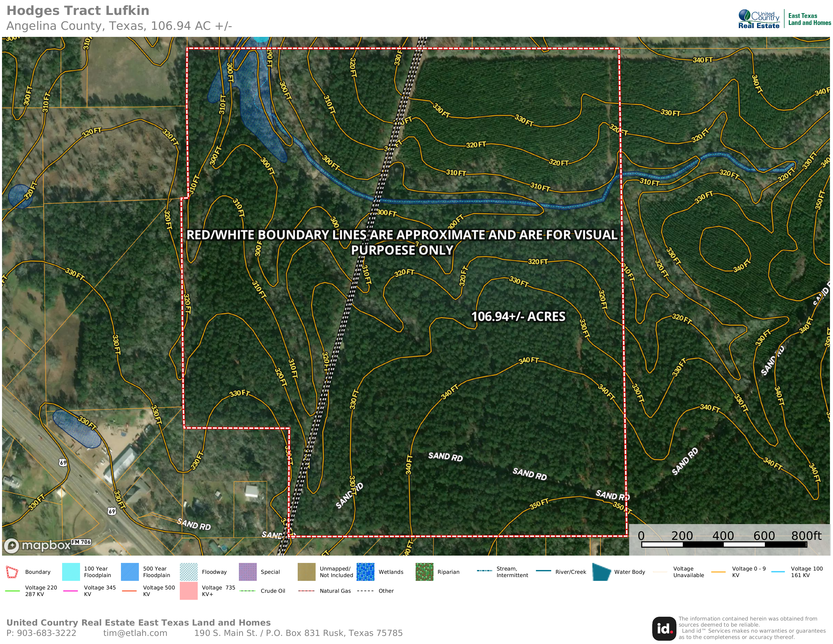Screen dimensions: 833x644
Task: Click the Hodges Tract Lufkin title
Action: pos(78,11)
